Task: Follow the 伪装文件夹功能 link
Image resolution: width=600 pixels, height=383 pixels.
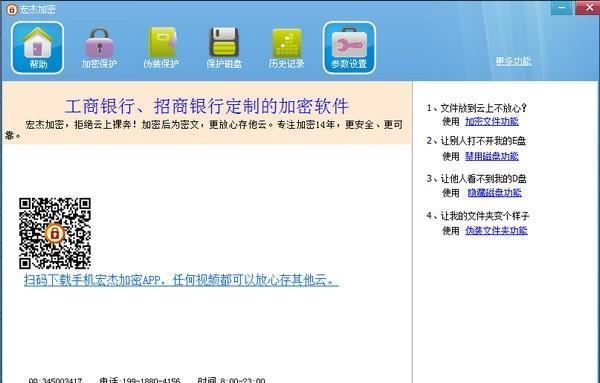Action: click(496, 230)
